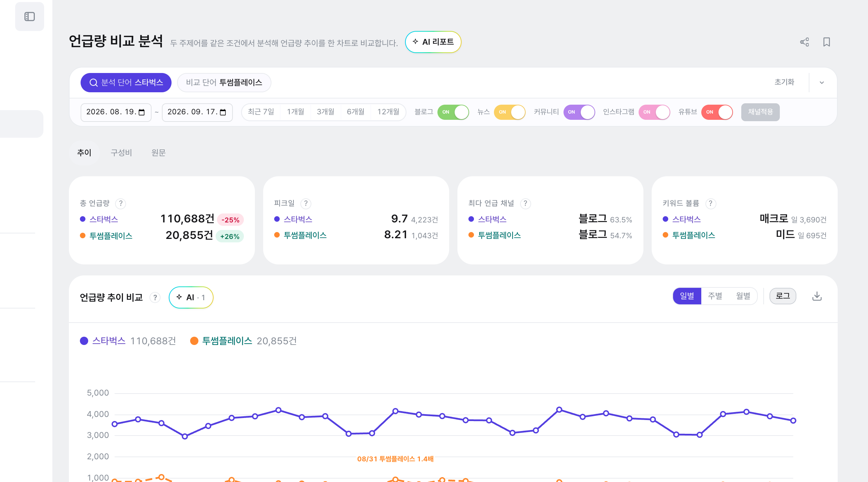Set range to 6개월
This screenshot has height=482, width=868.
[355, 112]
